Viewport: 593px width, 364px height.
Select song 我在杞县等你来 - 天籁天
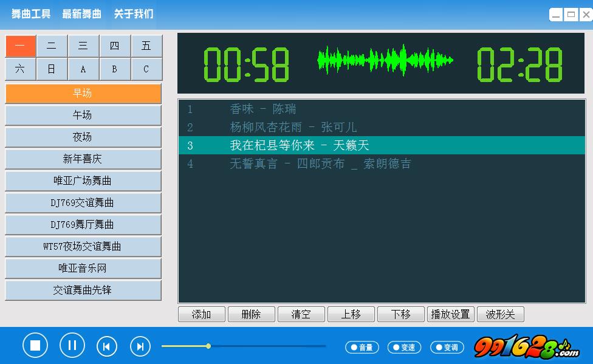(382, 146)
